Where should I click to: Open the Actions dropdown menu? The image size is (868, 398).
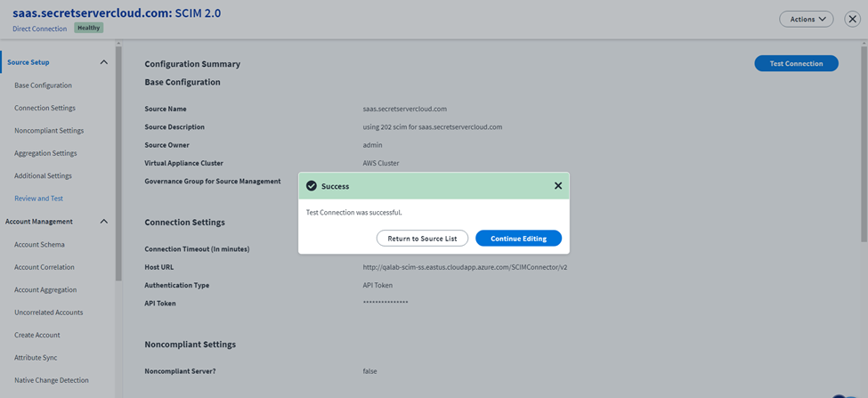pos(806,19)
